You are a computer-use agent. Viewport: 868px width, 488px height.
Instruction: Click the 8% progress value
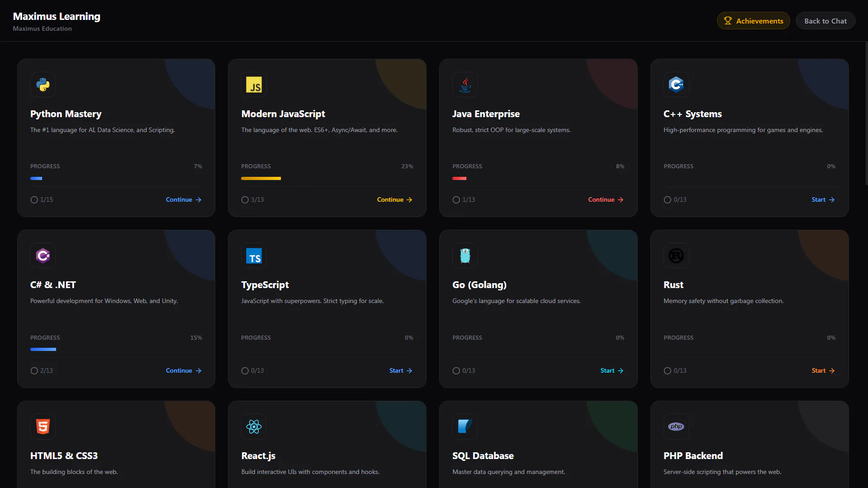tap(620, 166)
